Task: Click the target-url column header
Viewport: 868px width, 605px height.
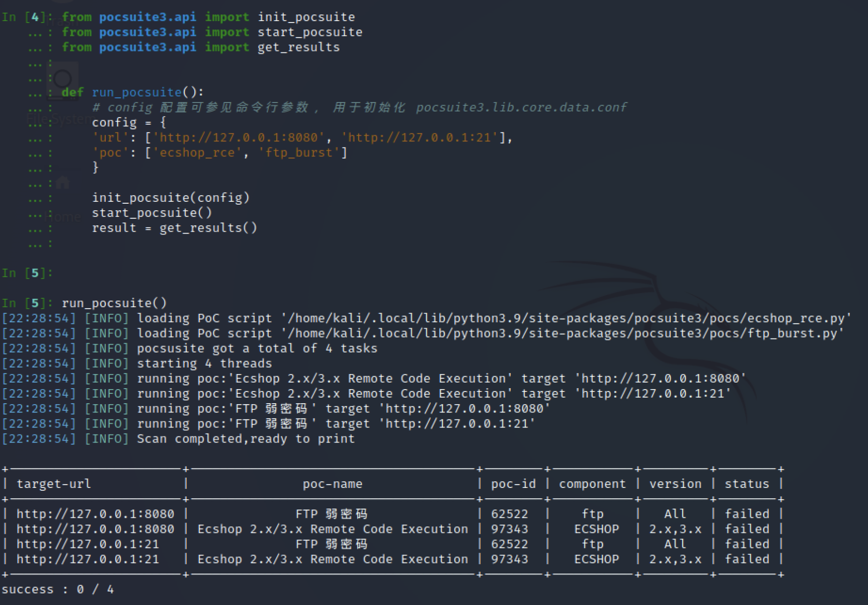Action: [54, 484]
